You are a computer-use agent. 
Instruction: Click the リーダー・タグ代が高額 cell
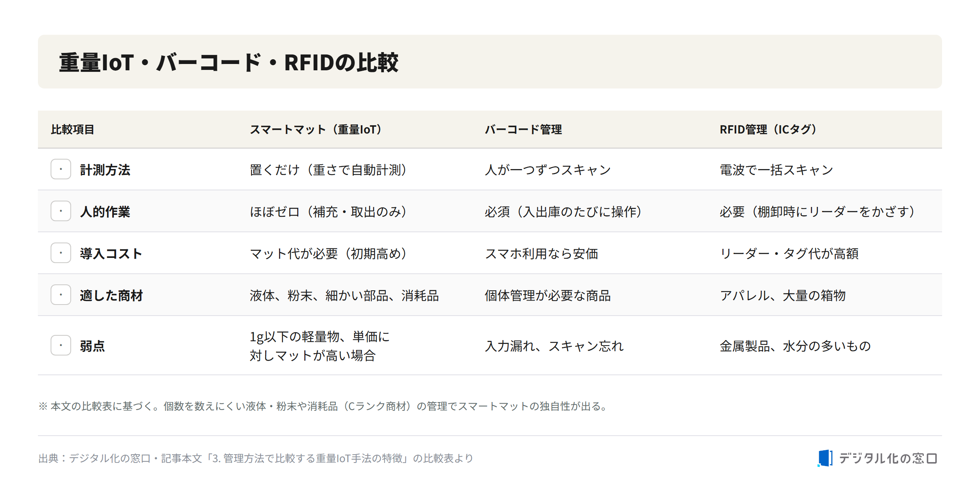tap(789, 254)
